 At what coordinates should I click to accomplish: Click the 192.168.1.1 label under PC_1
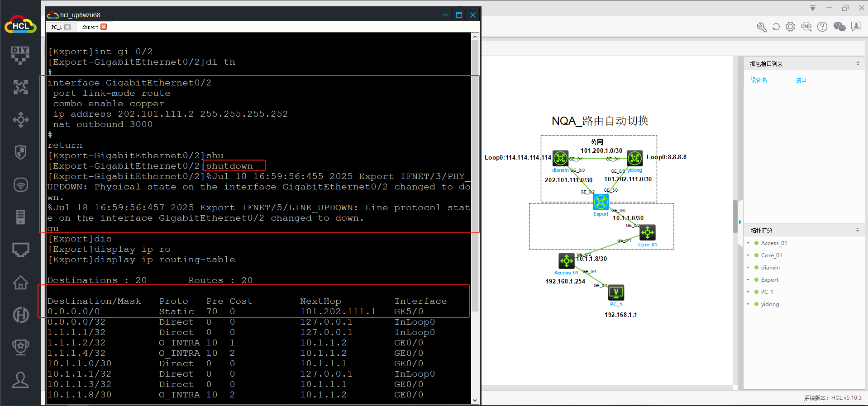tap(620, 315)
